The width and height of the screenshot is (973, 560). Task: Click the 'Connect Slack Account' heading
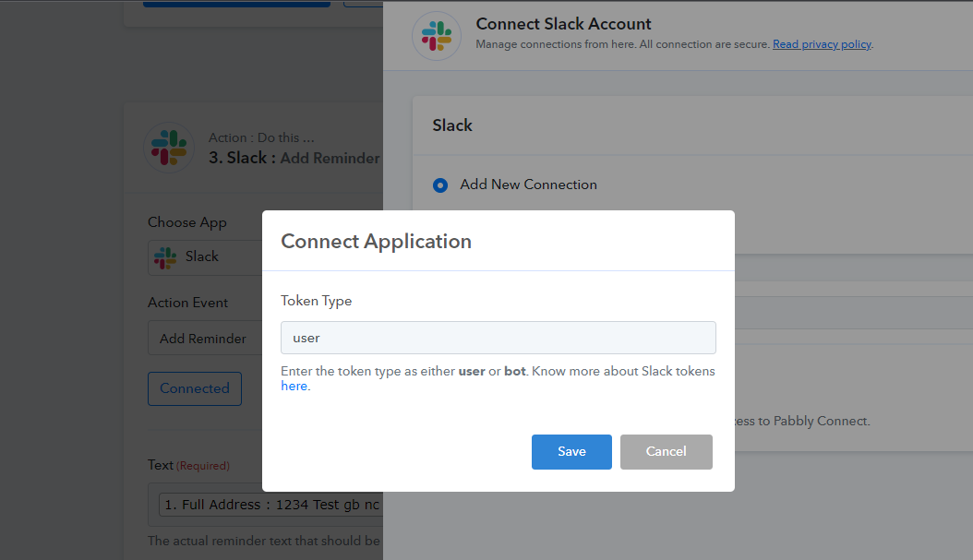click(563, 24)
